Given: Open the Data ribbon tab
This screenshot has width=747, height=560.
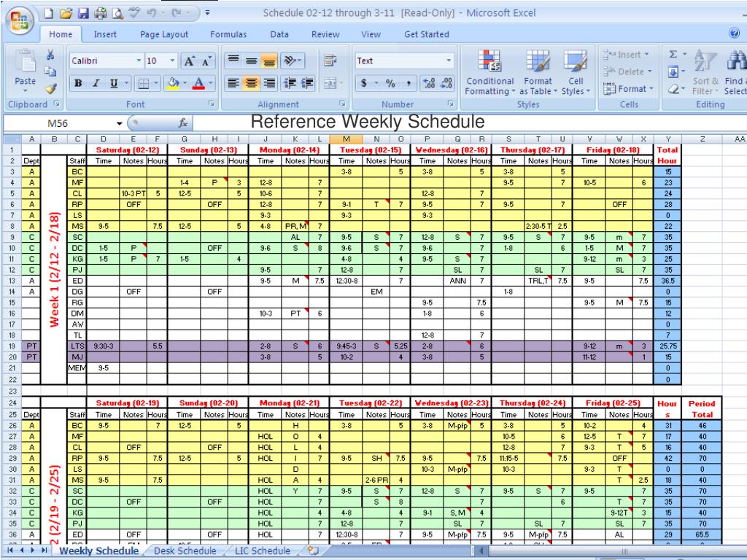Looking at the screenshot, I should 279,34.
